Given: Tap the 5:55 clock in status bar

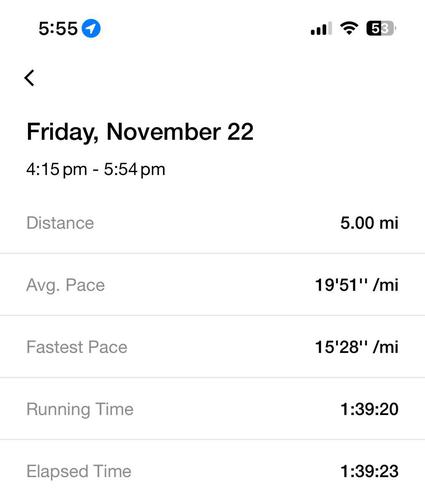Looking at the screenshot, I should tap(58, 28).
